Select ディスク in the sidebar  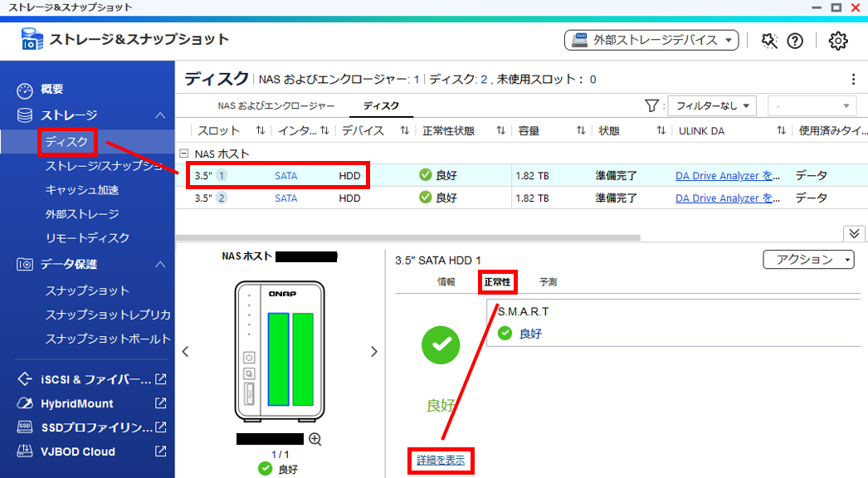(x=66, y=142)
